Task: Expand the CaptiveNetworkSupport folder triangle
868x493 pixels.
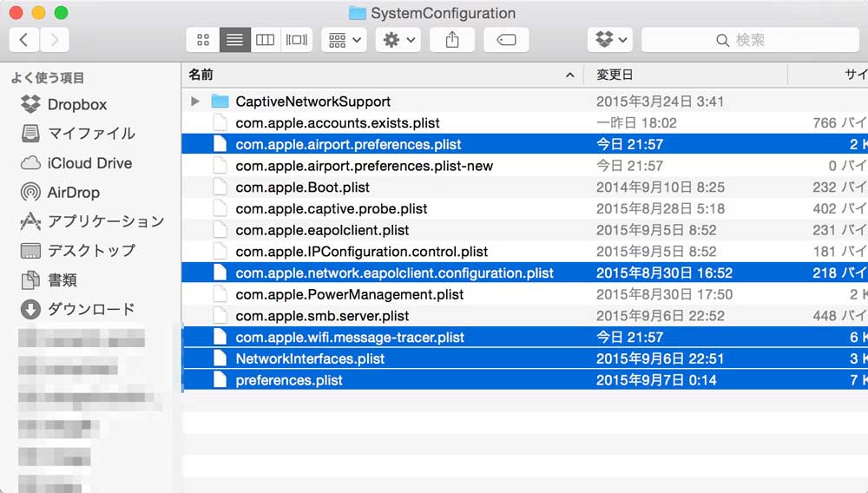Action: [194, 102]
